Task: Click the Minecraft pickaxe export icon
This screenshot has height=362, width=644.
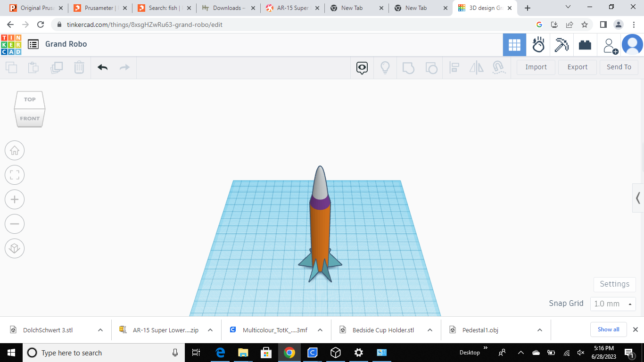Action: 561,44
